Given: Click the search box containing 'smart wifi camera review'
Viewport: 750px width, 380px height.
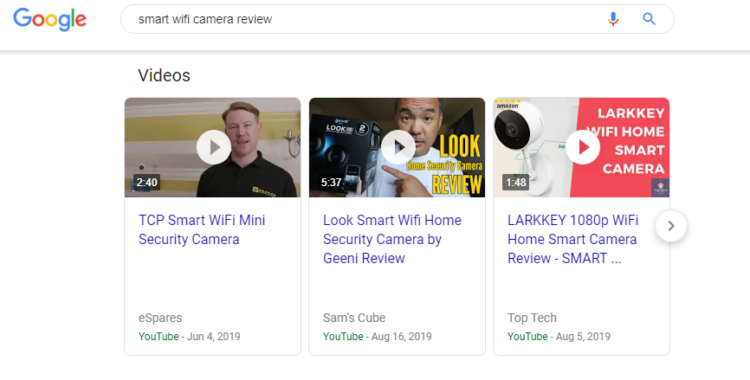Looking at the screenshot, I should click(397, 19).
